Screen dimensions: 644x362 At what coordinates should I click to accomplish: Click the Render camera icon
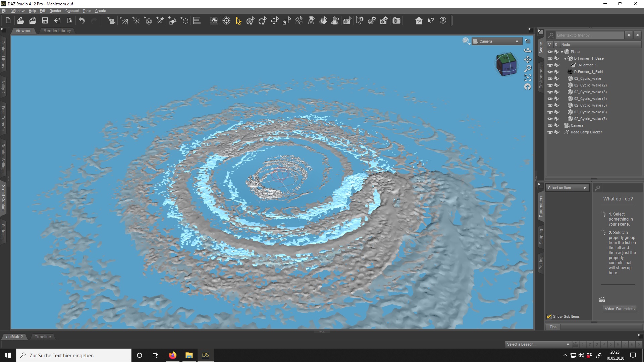(x=396, y=21)
